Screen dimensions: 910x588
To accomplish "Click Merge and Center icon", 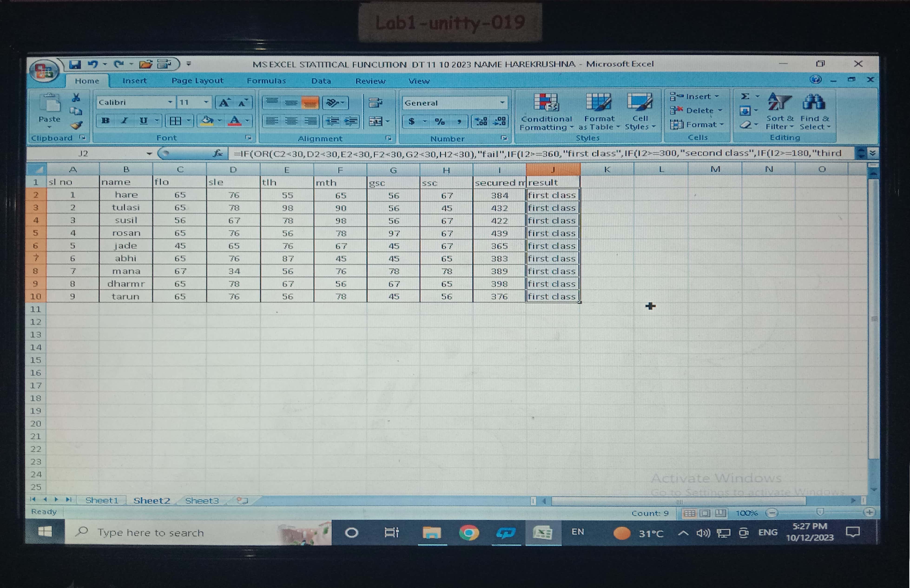I will pyautogui.click(x=376, y=121).
